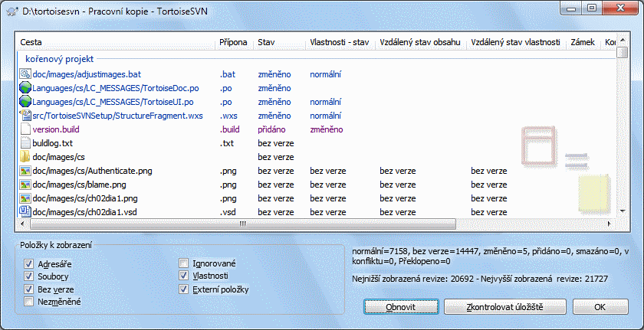Sort by the Cesta column header

click(117, 42)
